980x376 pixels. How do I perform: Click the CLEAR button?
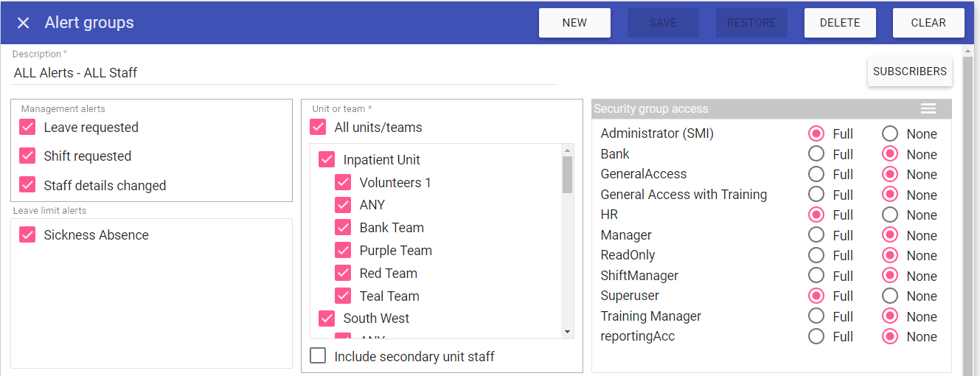point(928,23)
